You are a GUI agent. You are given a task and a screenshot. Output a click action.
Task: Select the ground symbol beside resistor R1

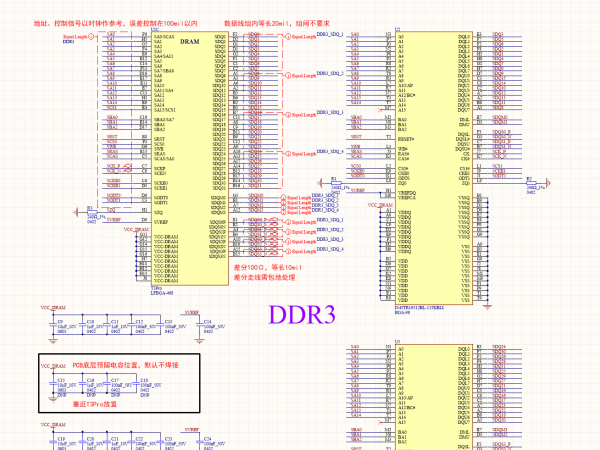click(76, 211)
